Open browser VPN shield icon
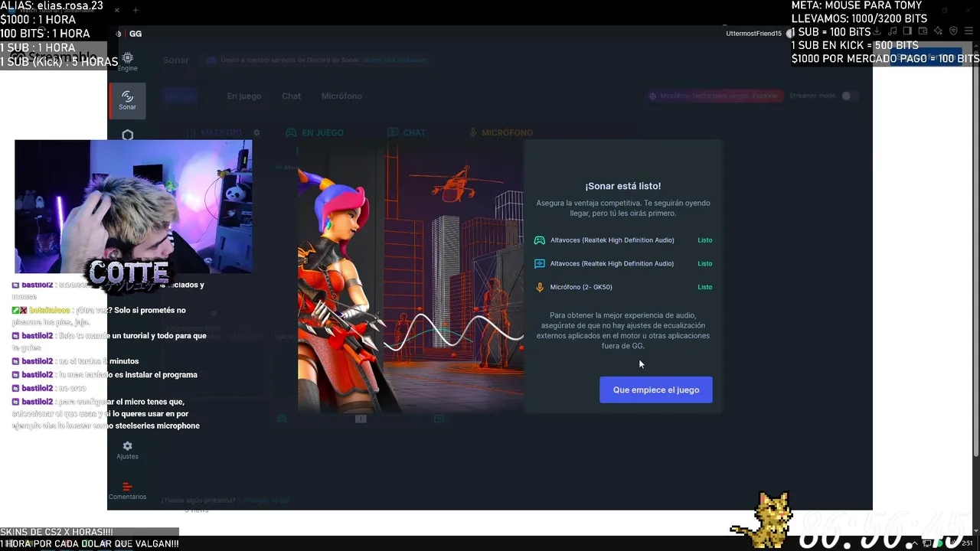This screenshot has height=551, width=980. (953, 31)
